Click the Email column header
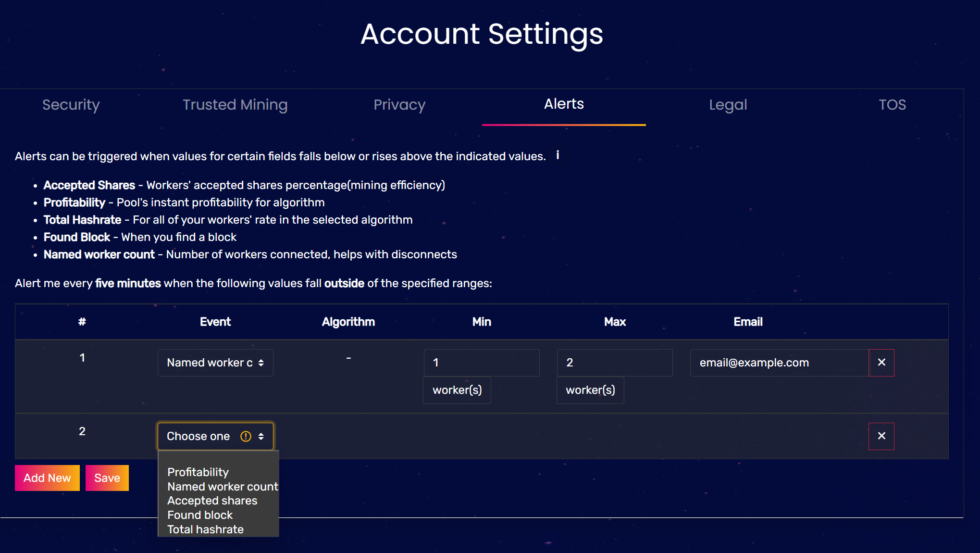Viewport: 980px width, 553px height. click(x=748, y=322)
